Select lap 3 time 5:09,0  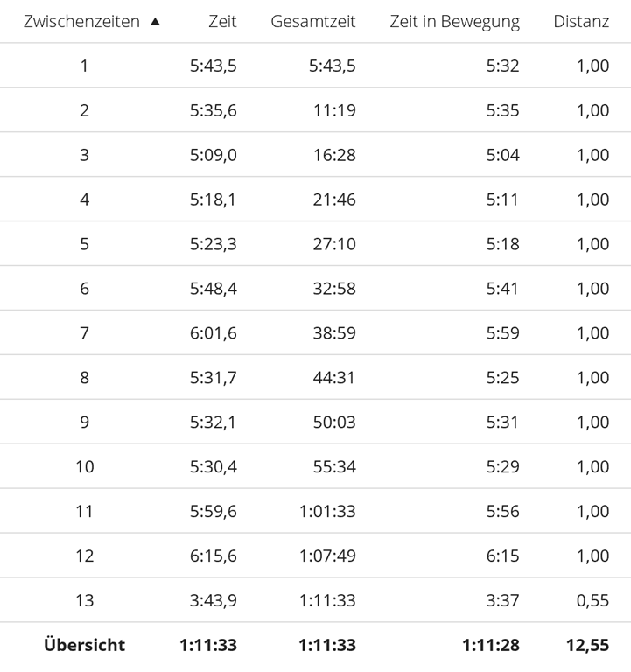coord(213,155)
